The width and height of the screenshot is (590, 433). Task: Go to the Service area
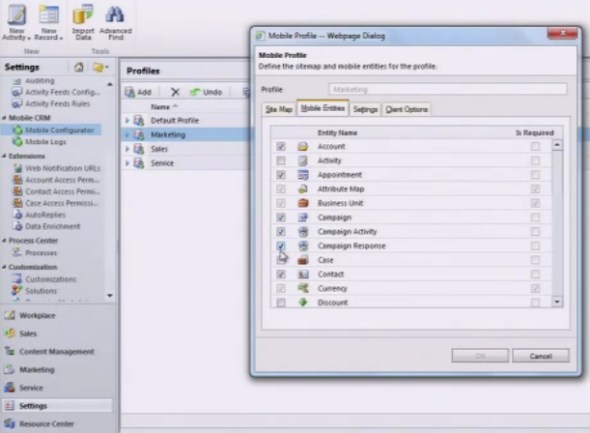[x=24, y=387]
